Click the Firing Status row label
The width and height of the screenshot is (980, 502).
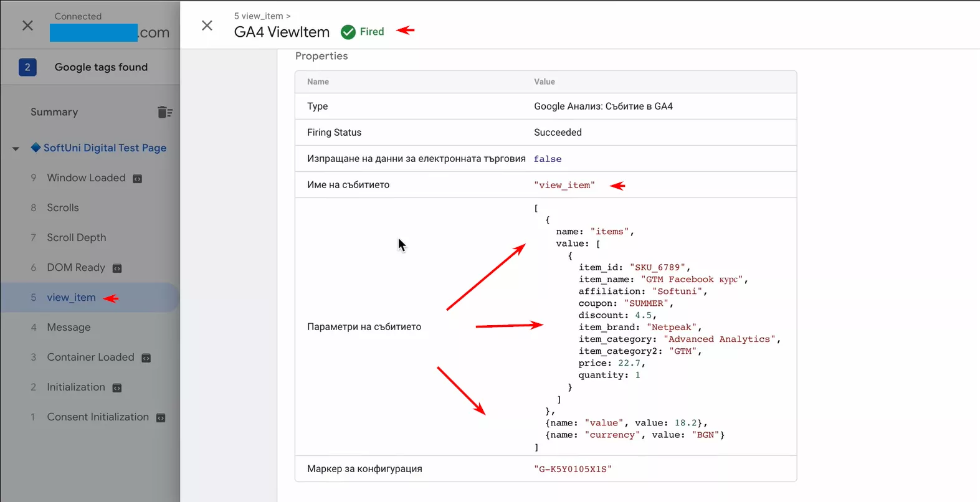(x=334, y=133)
